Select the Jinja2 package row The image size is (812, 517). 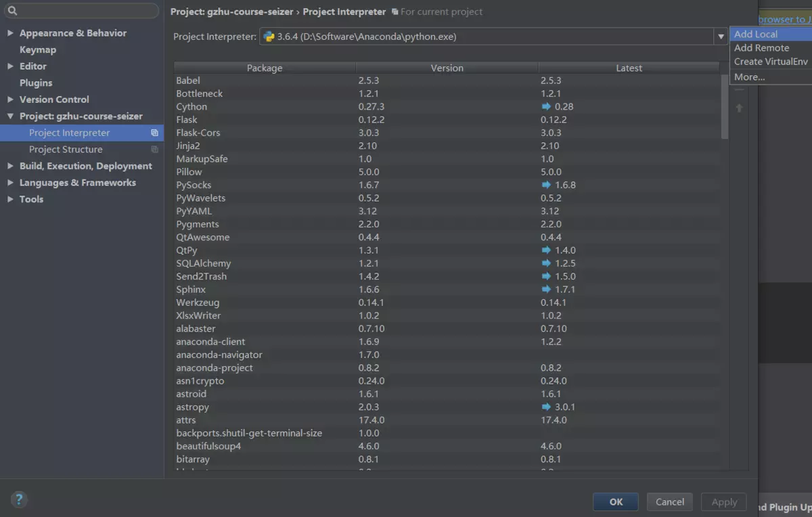(447, 145)
